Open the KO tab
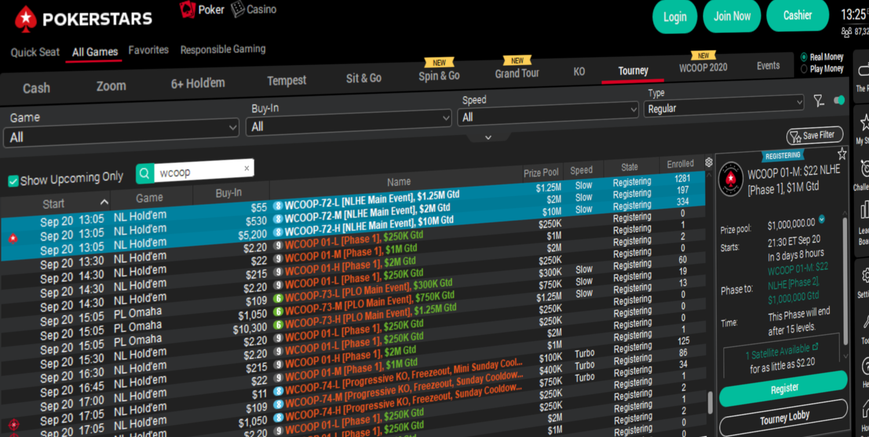This screenshot has width=869, height=437. click(x=579, y=71)
